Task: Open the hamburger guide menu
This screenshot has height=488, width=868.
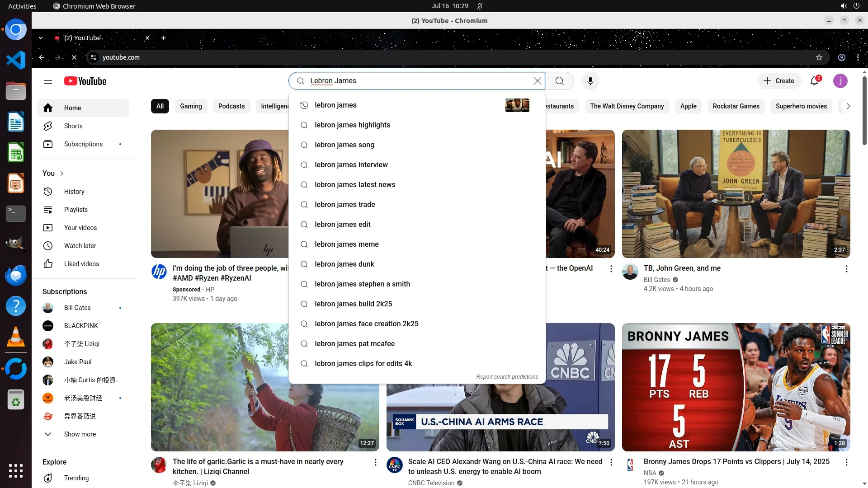Action: pyautogui.click(x=48, y=81)
